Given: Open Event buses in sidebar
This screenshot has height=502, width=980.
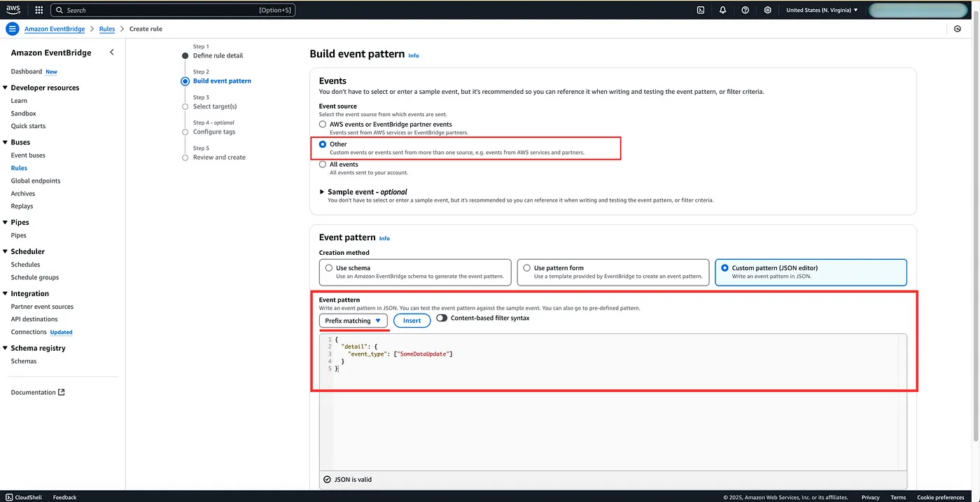Looking at the screenshot, I should pyautogui.click(x=28, y=155).
